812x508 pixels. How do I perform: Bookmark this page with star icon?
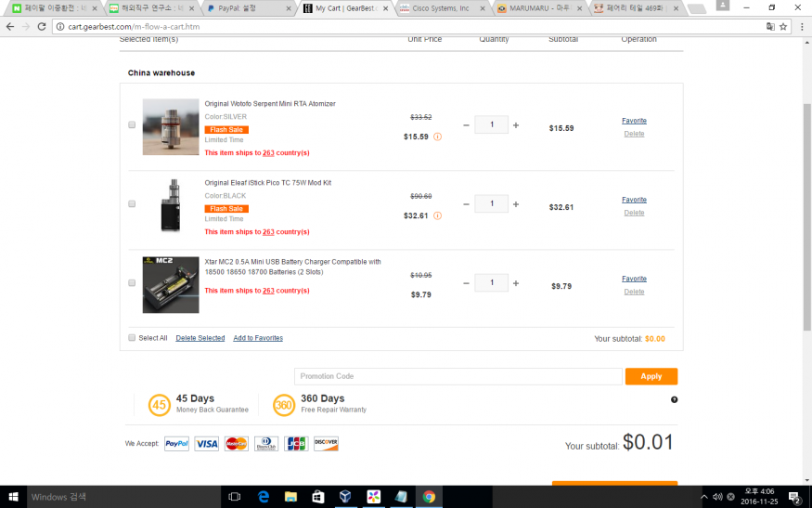click(x=783, y=26)
